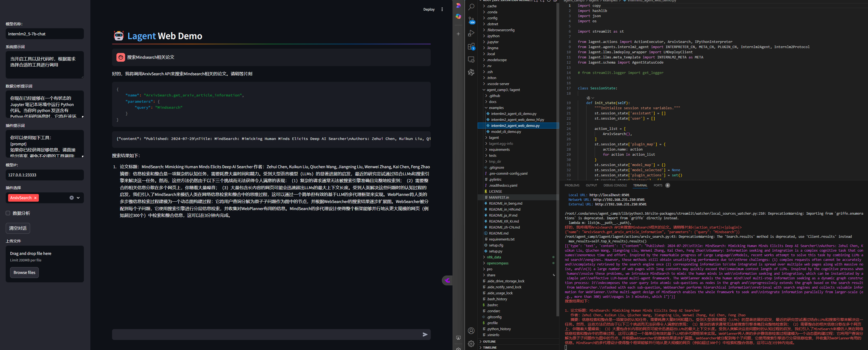Screen dimensions: 868x350
Task: Open the 插件选择 dropdown arrow
Action: click(78, 198)
